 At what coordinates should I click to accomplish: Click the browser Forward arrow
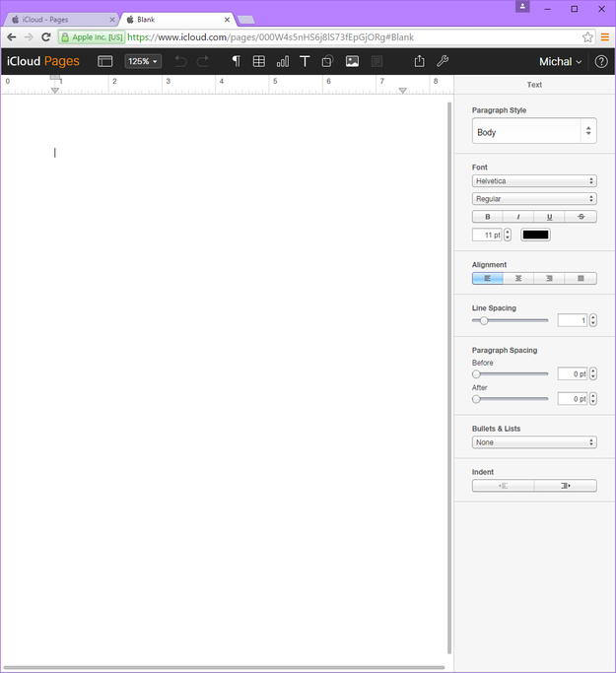29,37
